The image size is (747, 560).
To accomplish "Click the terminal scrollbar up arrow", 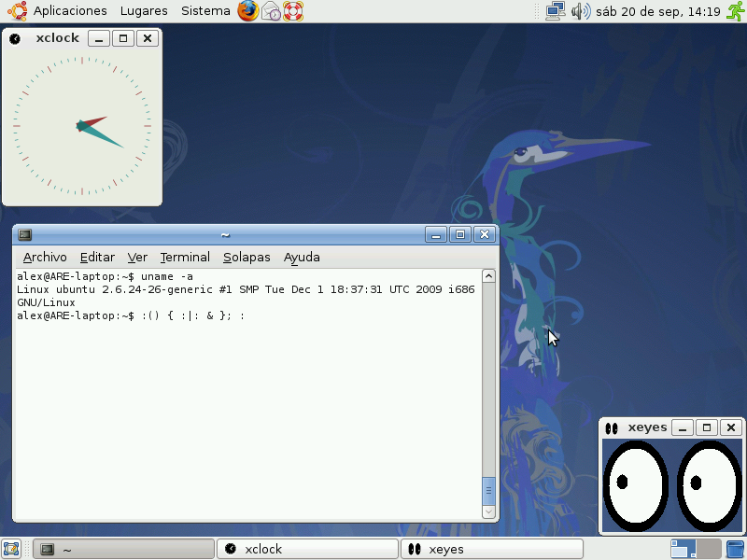I will 487,276.
